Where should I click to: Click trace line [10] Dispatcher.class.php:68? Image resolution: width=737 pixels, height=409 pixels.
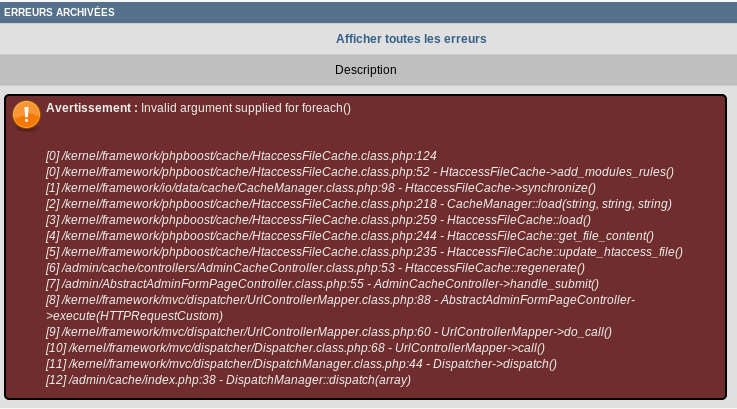click(x=295, y=348)
